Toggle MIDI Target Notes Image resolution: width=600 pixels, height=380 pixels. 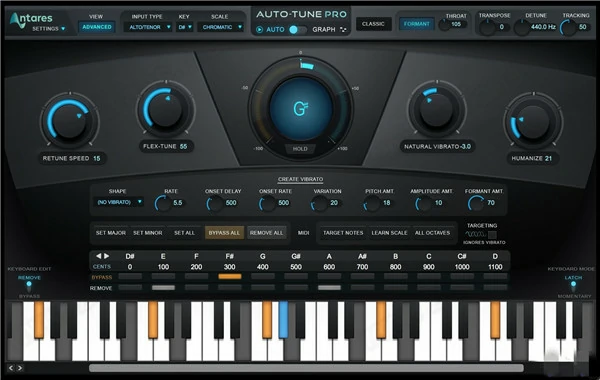coord(343,233)
